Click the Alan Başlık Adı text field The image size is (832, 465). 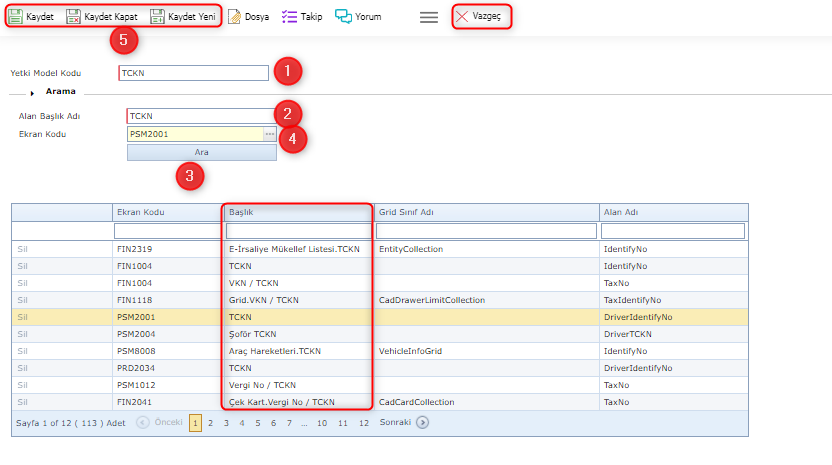[x=198, y=116]
